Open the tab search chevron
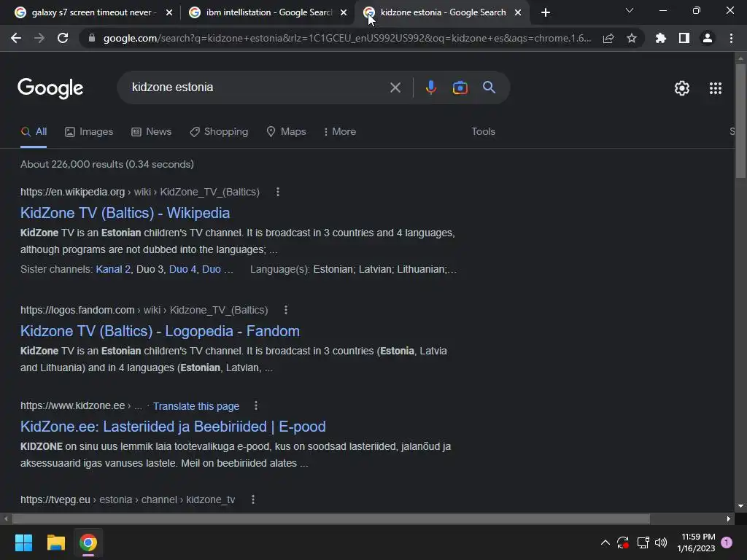This screenshot has height=560, width=747. [630, 10]
